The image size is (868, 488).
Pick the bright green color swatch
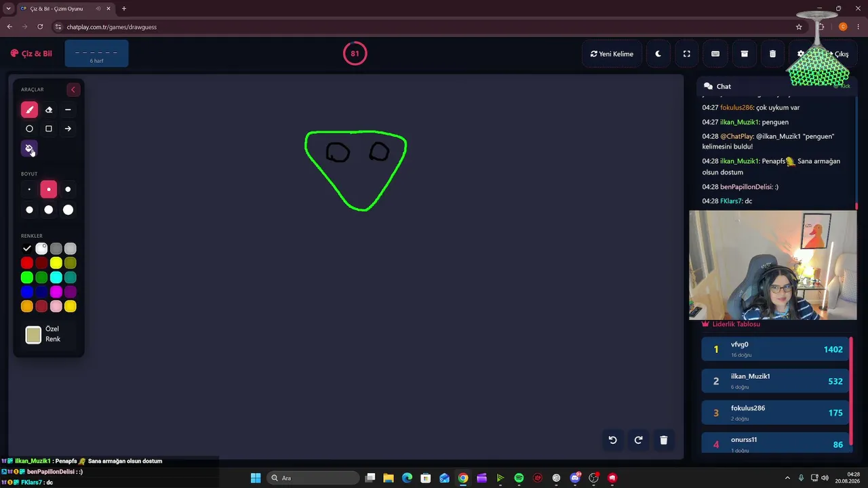[27, 277]
